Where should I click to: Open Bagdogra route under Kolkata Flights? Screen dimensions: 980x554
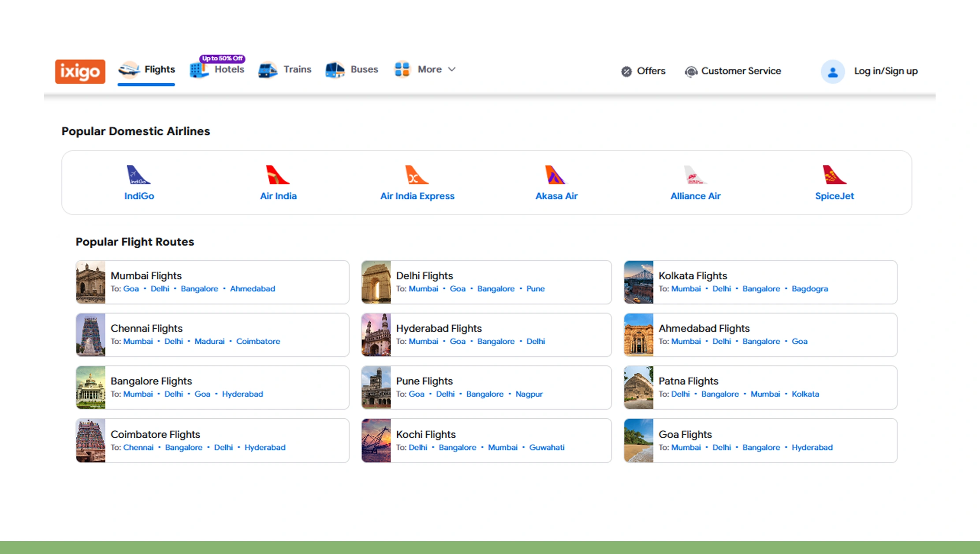(809, 289)
